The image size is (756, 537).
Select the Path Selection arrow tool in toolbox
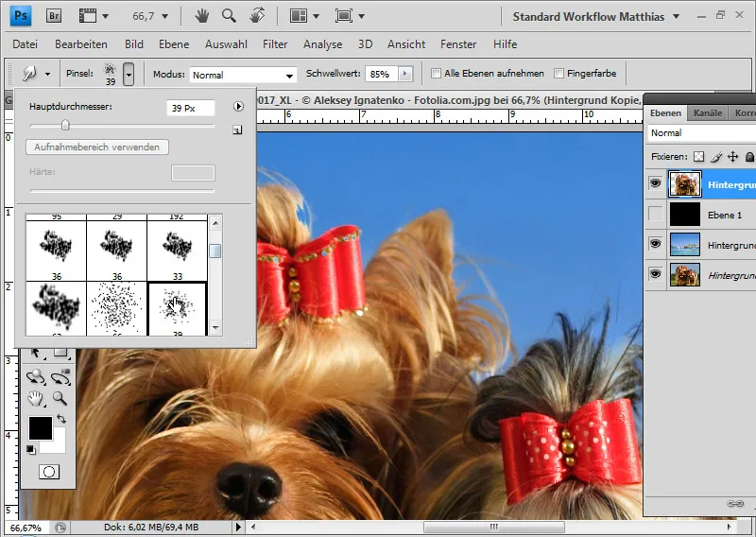[36, 353]
